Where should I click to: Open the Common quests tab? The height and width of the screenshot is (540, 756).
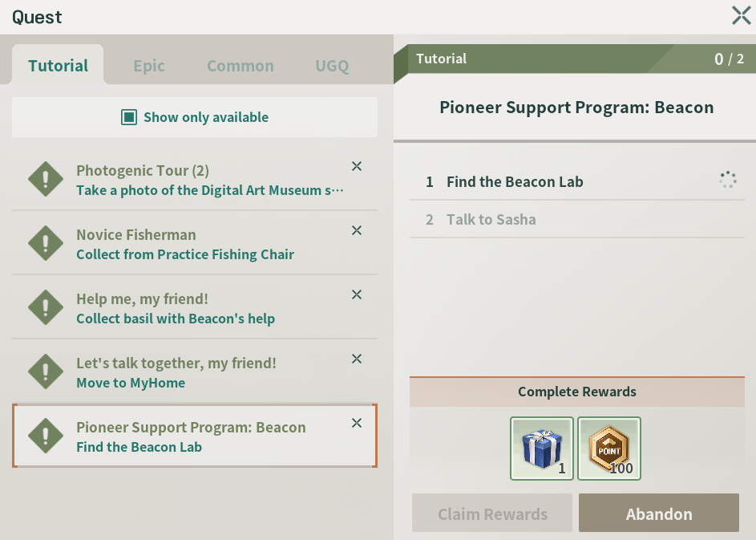pos(241,66)
